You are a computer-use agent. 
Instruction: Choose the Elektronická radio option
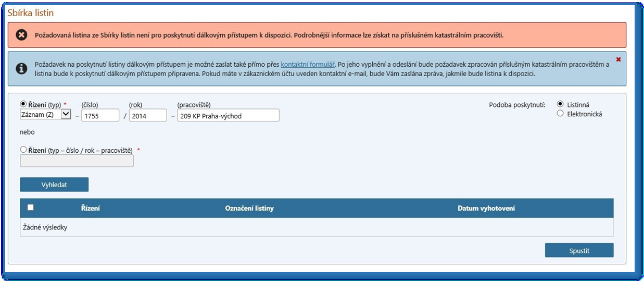[x=560, y=114]
